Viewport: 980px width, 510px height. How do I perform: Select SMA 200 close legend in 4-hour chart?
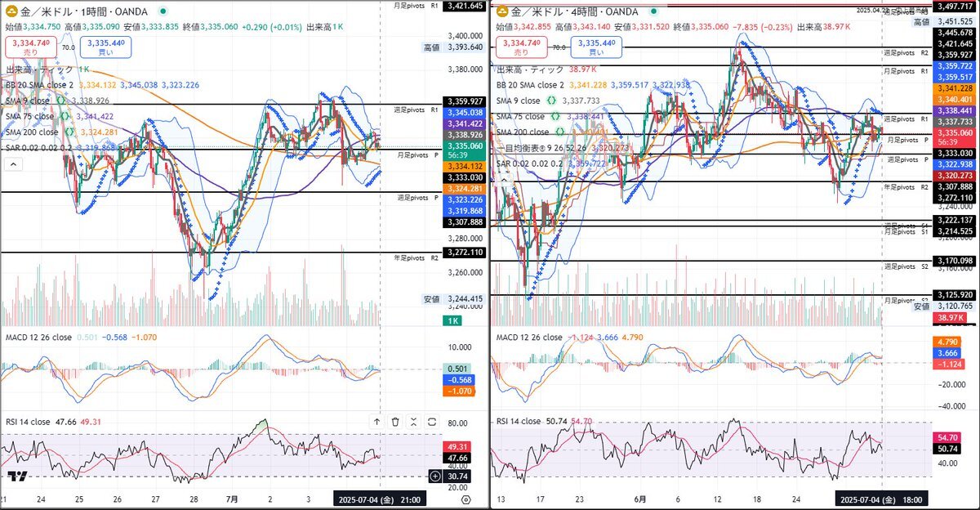coord(523,132)
